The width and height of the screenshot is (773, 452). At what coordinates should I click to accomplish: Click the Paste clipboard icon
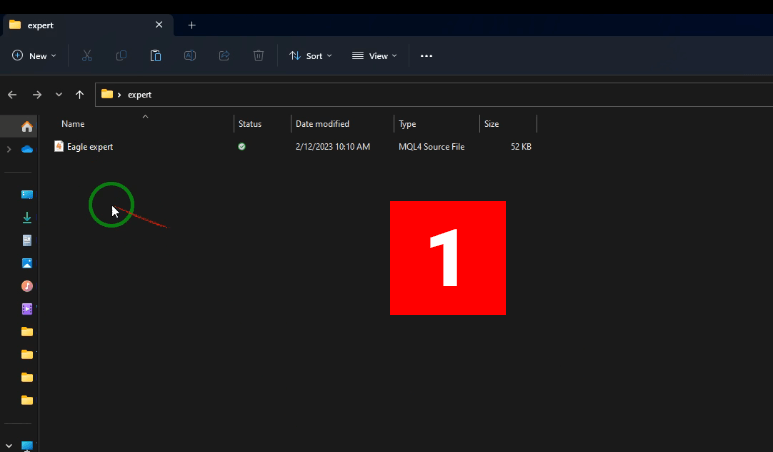pyautogui.click(x=156, y=56)
